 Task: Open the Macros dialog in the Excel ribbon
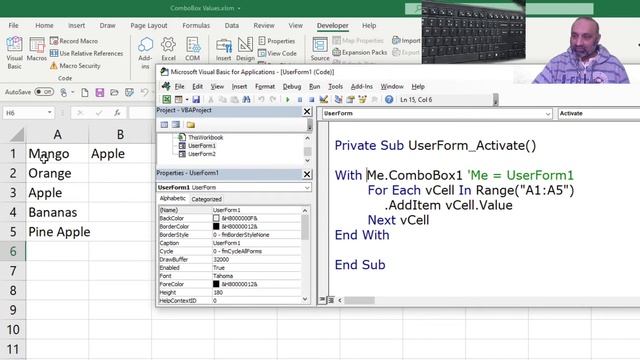point(37,49)
